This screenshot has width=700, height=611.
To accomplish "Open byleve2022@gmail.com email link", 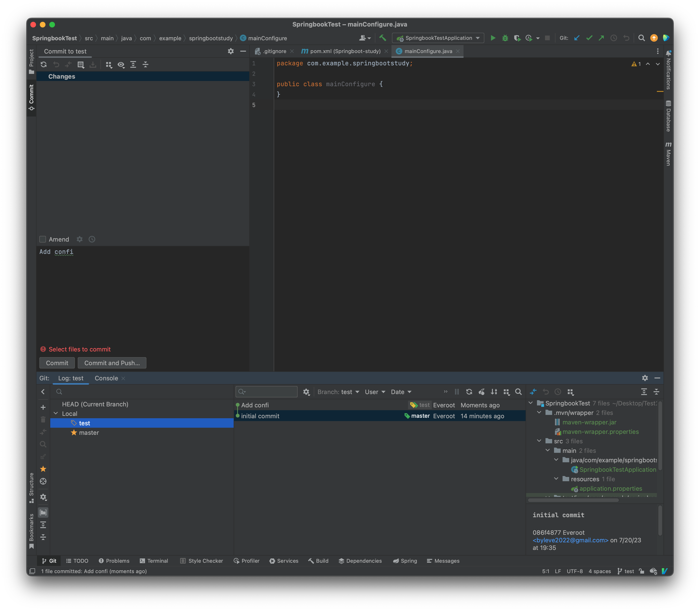I will tap(570, 540).
